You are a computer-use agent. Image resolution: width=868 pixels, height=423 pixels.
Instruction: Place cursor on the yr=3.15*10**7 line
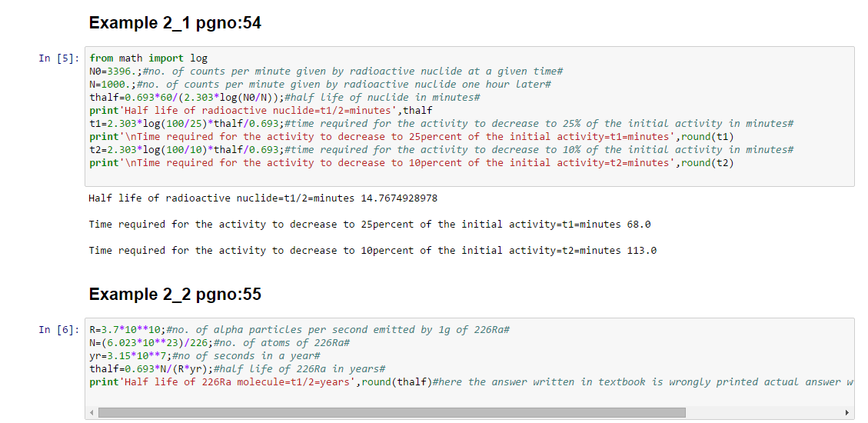[x=205, y=356]
